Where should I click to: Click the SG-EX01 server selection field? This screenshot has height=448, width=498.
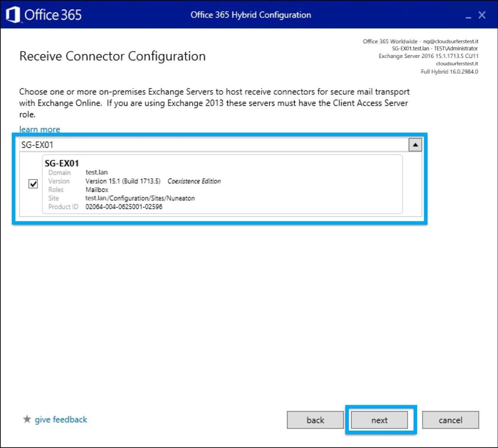(x=214, y=145)
